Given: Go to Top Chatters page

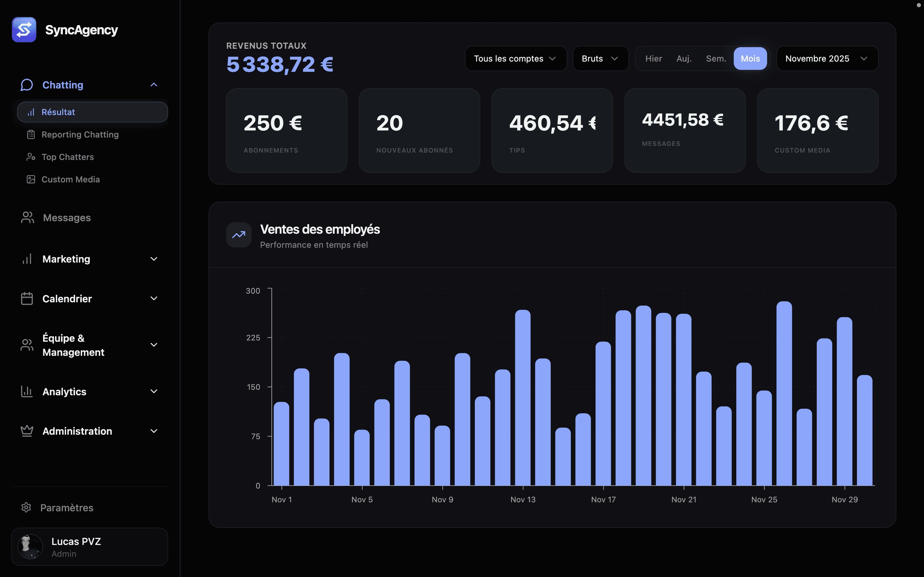Looking at the screenshot, I should coord(68,157).
